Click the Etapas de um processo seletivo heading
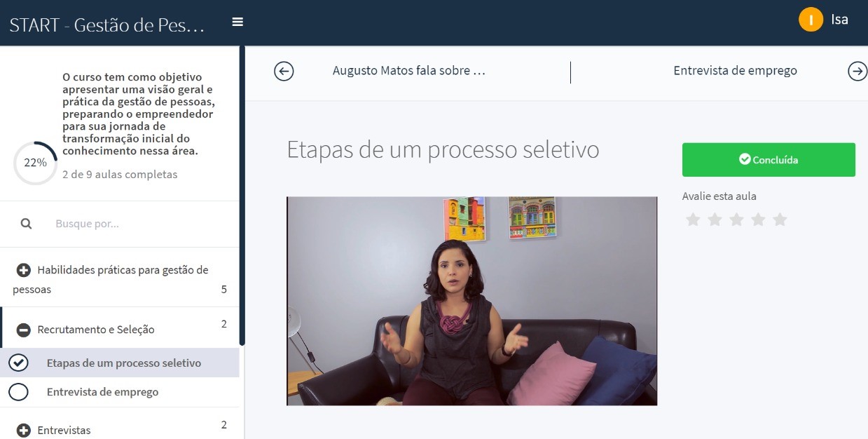868x439 pixels. [x=443, y=149]
